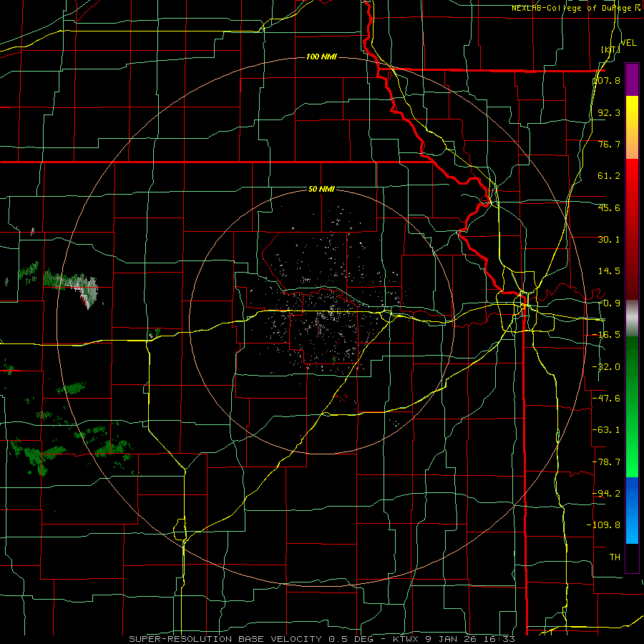This screenshot has width=644, height=644.
Task: Select the -0.9 value on velocity scale
Action: tap(609, 303)
